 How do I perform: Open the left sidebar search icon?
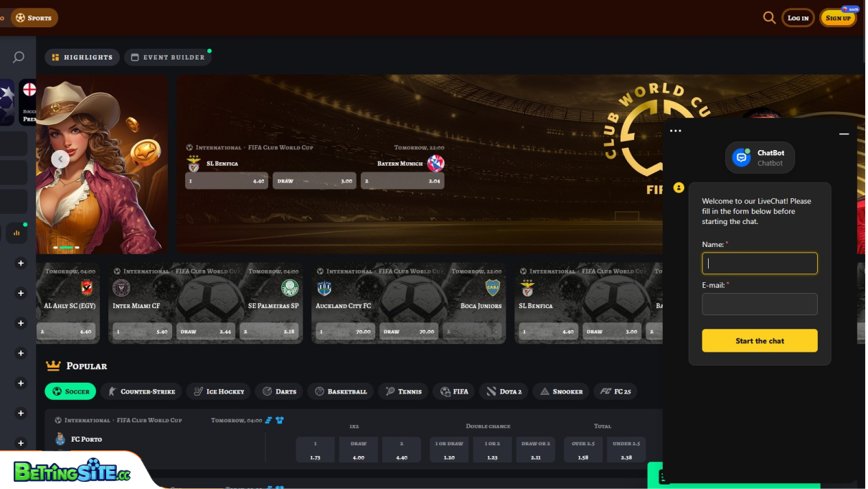[x=19, y=57]
